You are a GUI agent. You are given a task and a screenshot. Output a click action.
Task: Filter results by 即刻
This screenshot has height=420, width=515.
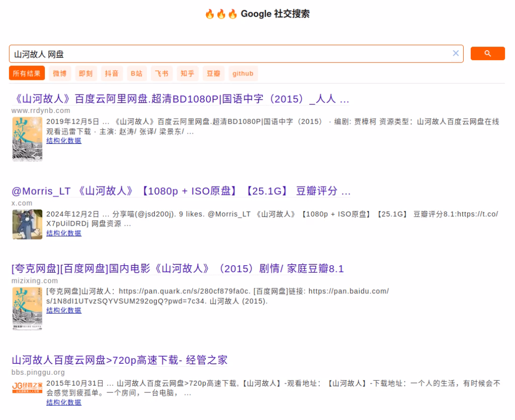point(85,73)
